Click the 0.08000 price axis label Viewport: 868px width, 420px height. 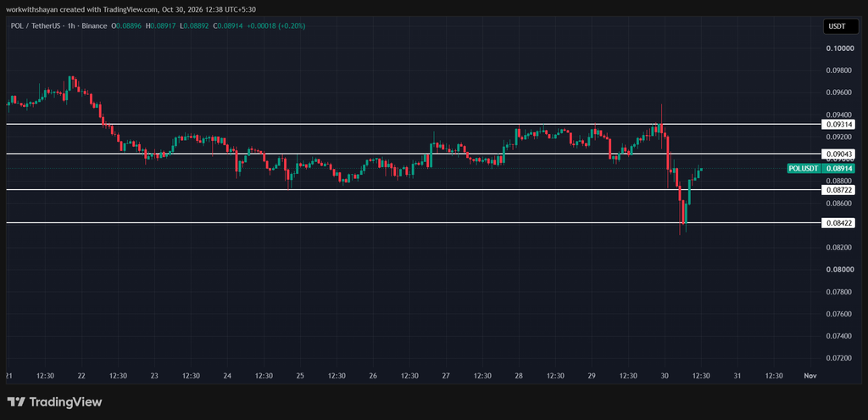[840, 270]
